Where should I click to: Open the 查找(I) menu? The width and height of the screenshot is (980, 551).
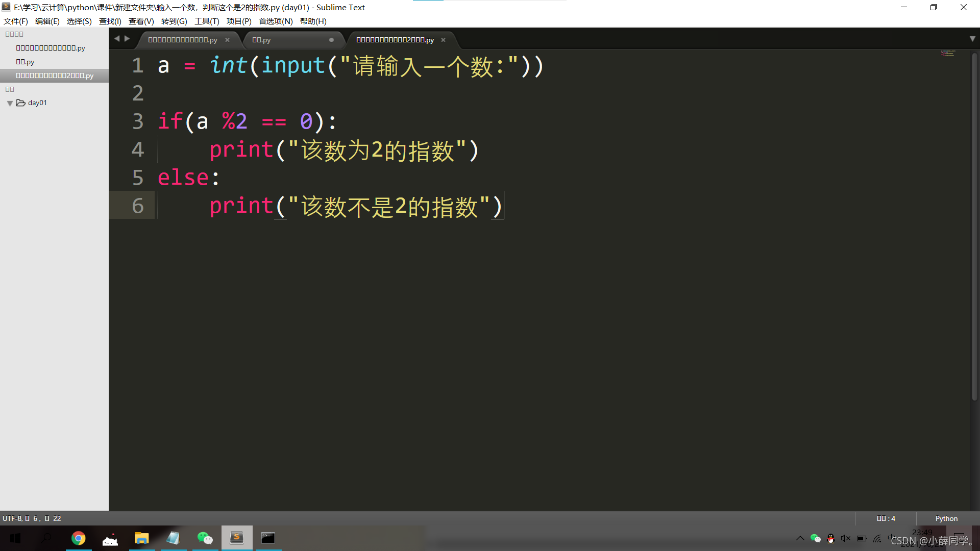click(x=110, y=21)
